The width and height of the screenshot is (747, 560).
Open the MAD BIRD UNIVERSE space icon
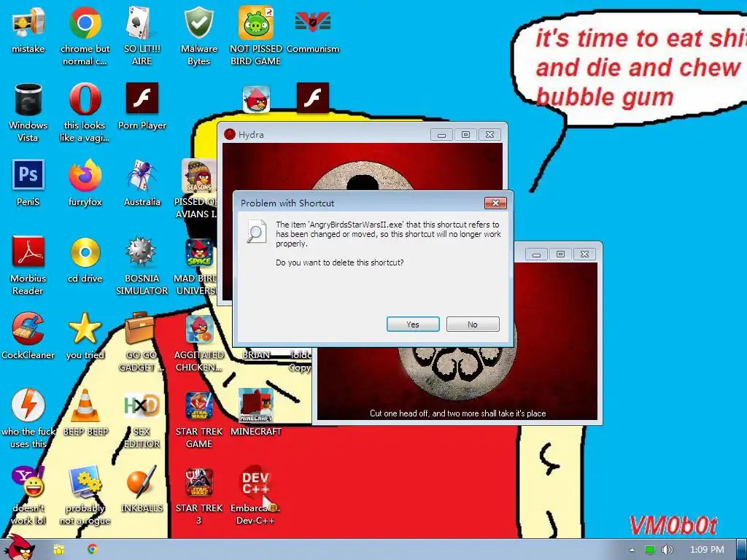198,265
